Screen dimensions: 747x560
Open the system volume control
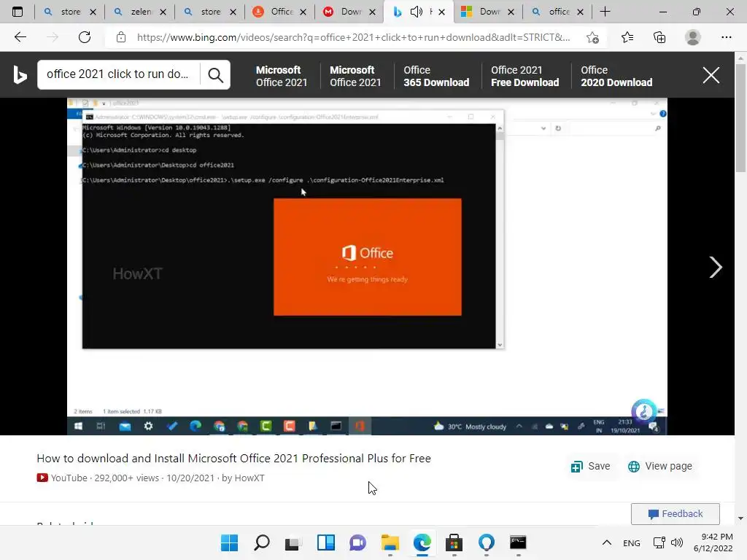(x=676, y=542)
